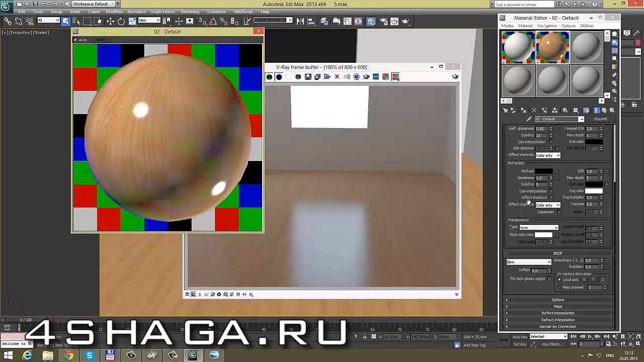
Task: Expand the Options rollout
Action: (x=558, y=300)
